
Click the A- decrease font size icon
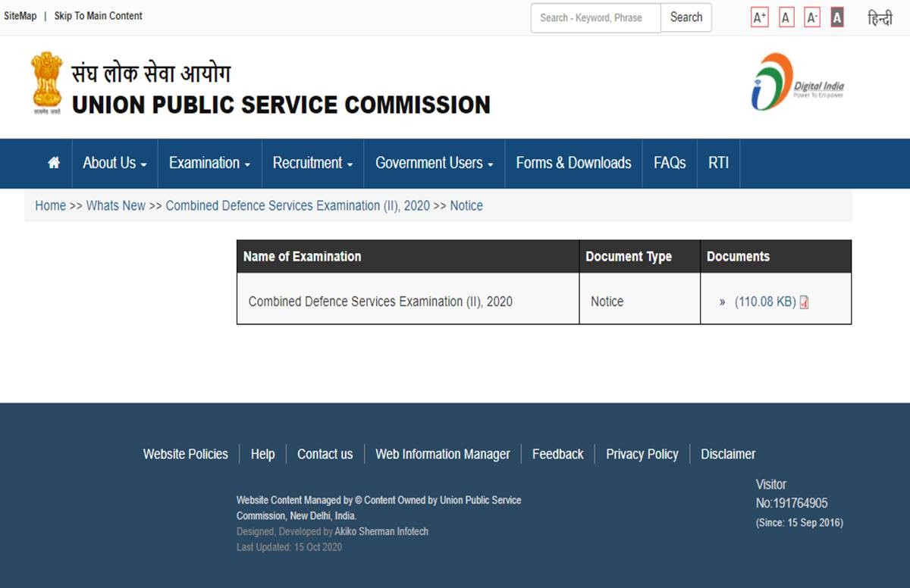tap(812, 17)
